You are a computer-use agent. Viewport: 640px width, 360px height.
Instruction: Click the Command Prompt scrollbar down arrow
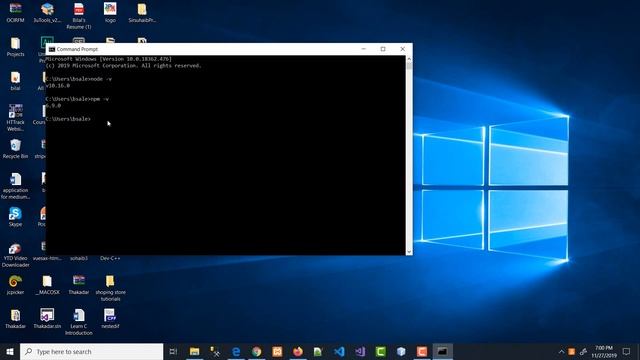[x=409, y=252]
